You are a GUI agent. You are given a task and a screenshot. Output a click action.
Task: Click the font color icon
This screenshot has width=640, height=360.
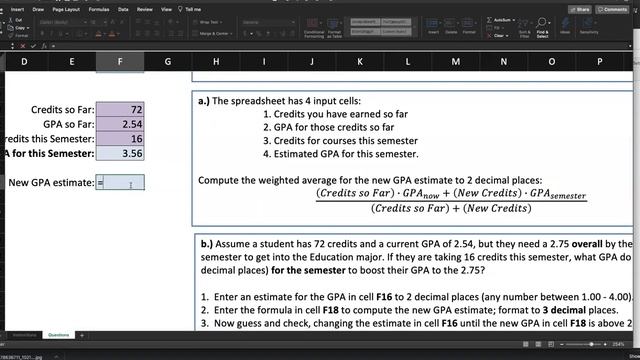coord(112,35)
